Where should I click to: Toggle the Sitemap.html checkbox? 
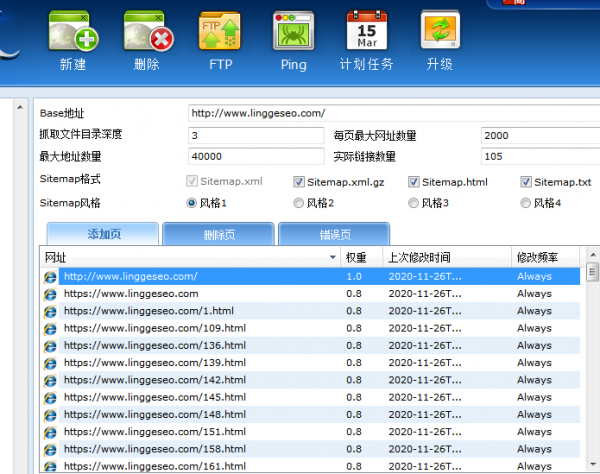(x=414, y=182)
